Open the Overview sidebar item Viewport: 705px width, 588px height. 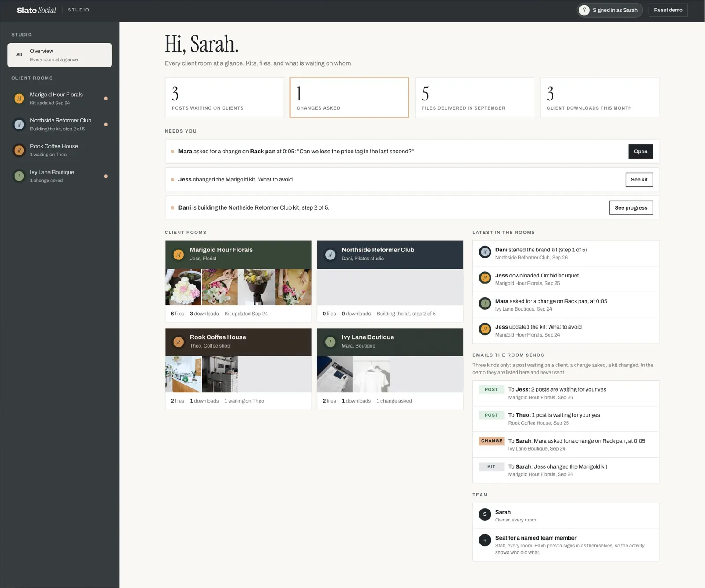[59, 55]
